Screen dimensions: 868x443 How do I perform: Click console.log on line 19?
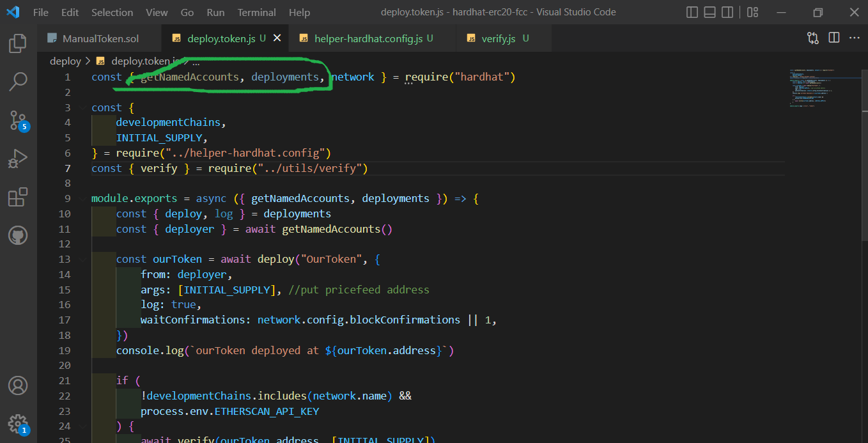pos(150,350)
